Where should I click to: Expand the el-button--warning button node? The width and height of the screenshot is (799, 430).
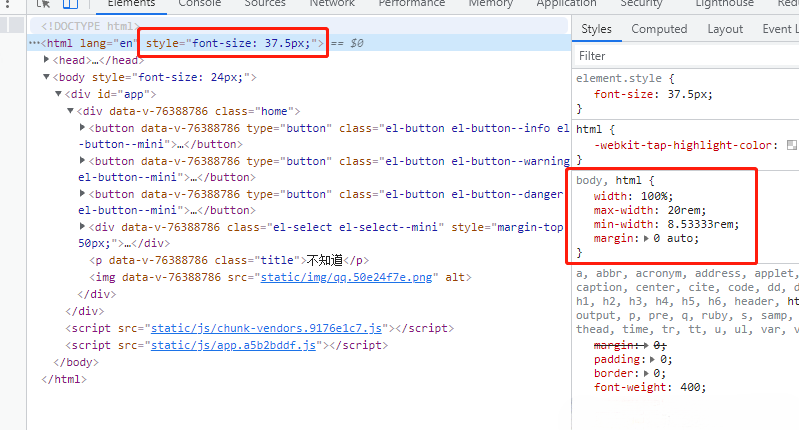click(83, 160)
